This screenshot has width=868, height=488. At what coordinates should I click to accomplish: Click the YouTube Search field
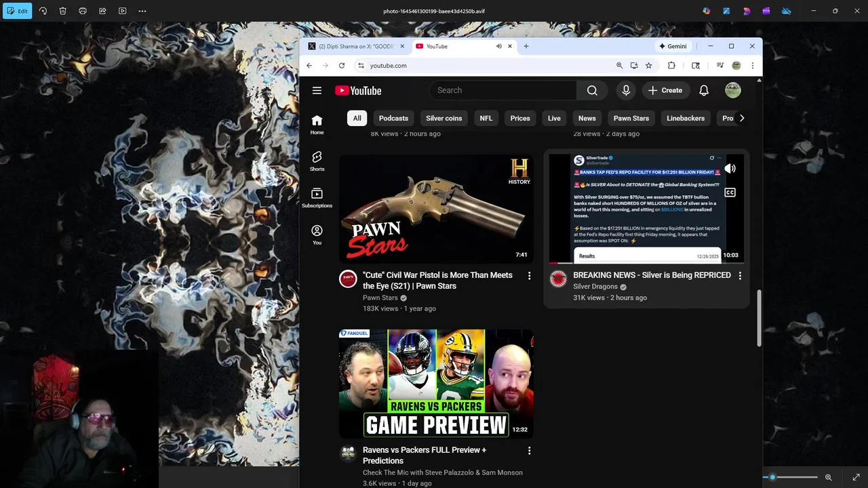pos(502,90)
